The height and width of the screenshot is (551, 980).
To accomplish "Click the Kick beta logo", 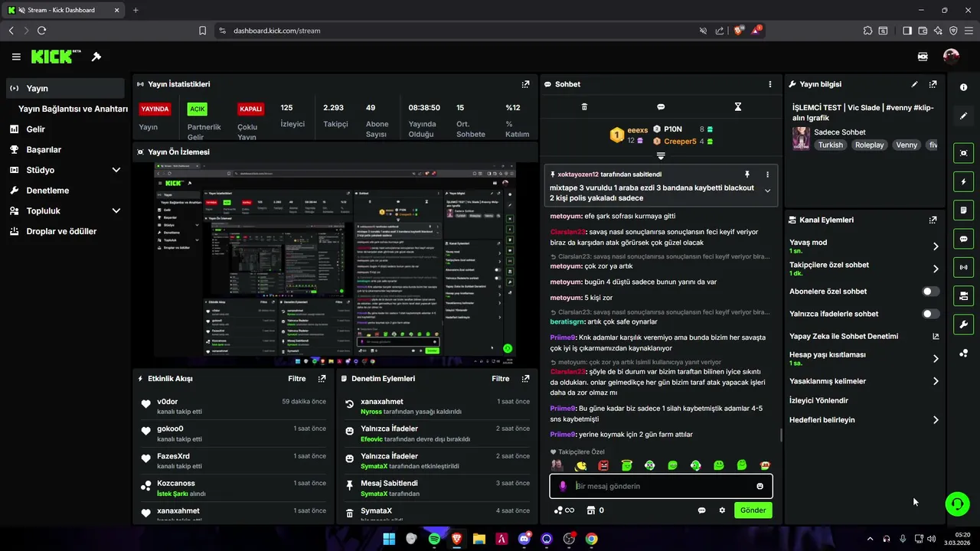I will click(x=56, y=57).
